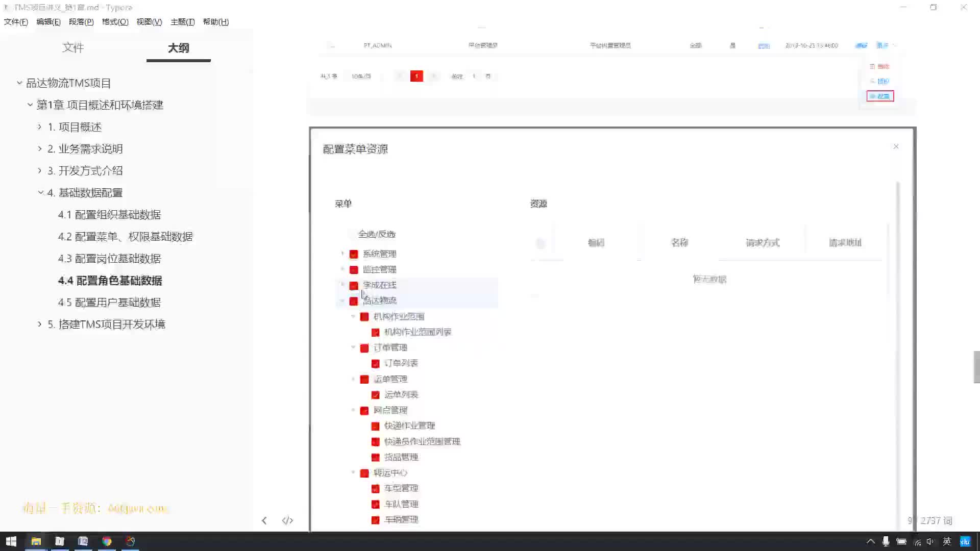This screenshot has height=551, width=980.
Task: Uncheck 机构作业范围列表 checkbox
Action: (x=375, y=332)
